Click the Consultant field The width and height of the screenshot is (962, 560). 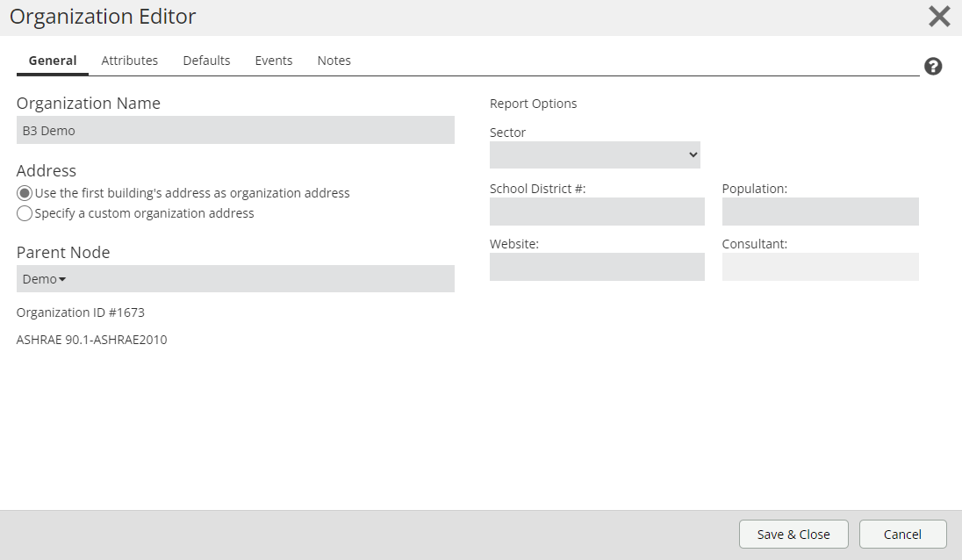click(820, 267)
